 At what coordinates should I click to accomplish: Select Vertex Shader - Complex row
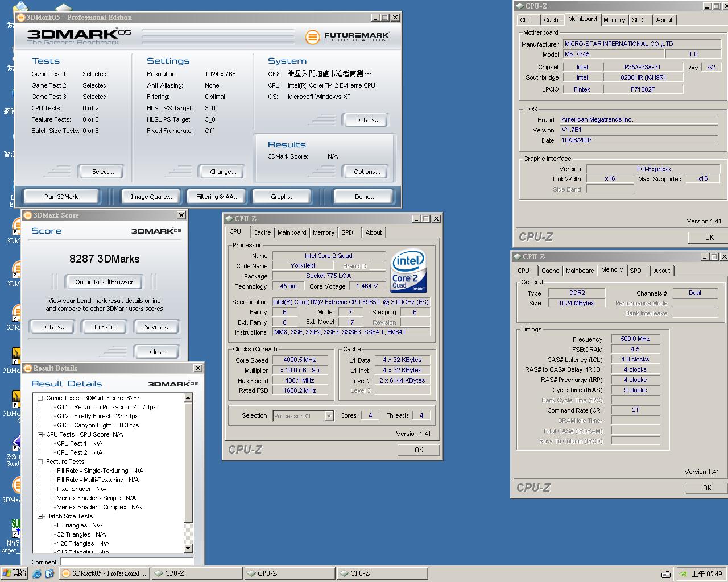pos(99,507)
